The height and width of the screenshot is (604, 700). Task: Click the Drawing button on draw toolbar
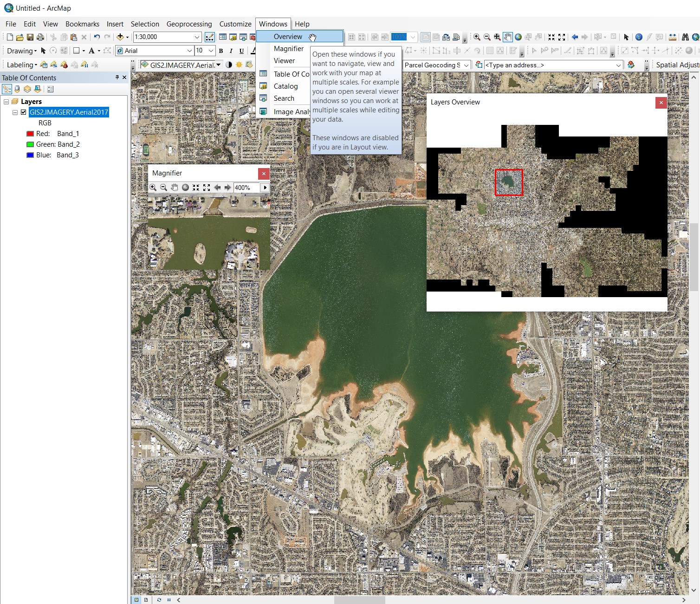pyautogui.click(x=20, y=51)
